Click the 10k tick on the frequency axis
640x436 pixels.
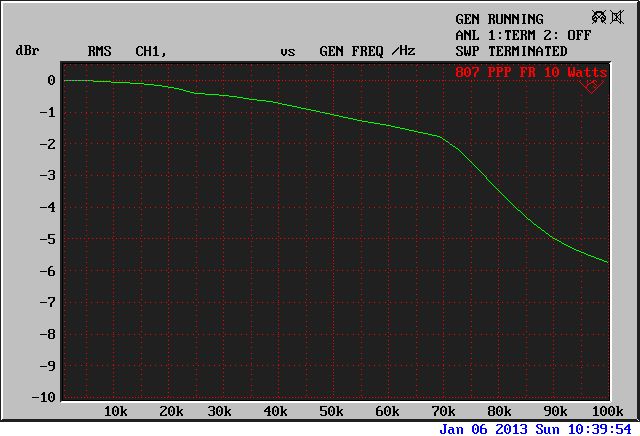116,411
